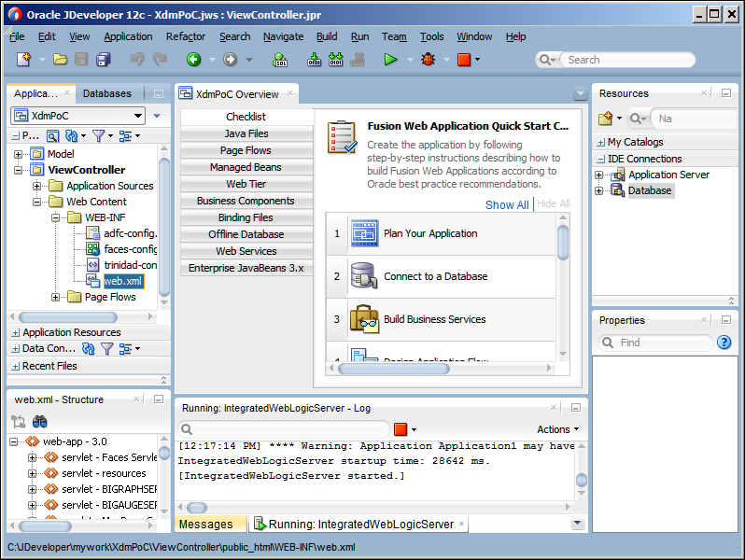
Task: Click the Properties Find input field
Action: point(655,343)
